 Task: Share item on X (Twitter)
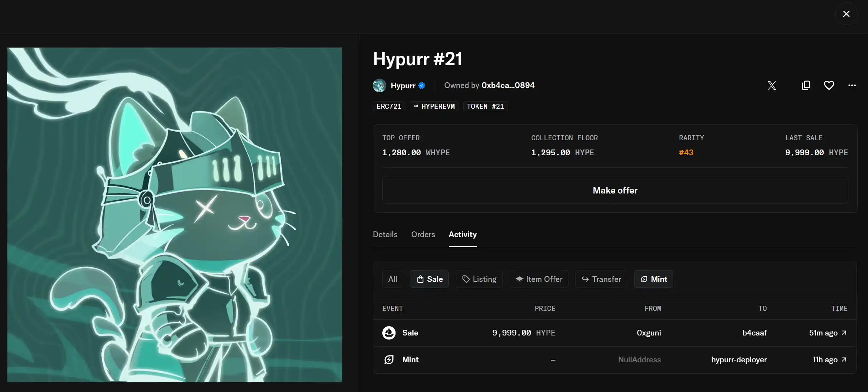[x=772, y=85]
